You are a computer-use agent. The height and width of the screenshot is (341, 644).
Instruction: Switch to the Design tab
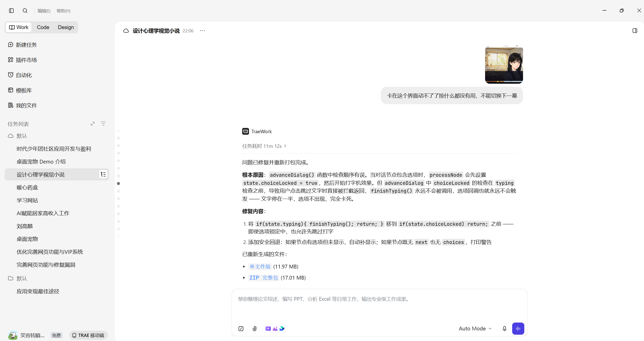pos(66,27)
